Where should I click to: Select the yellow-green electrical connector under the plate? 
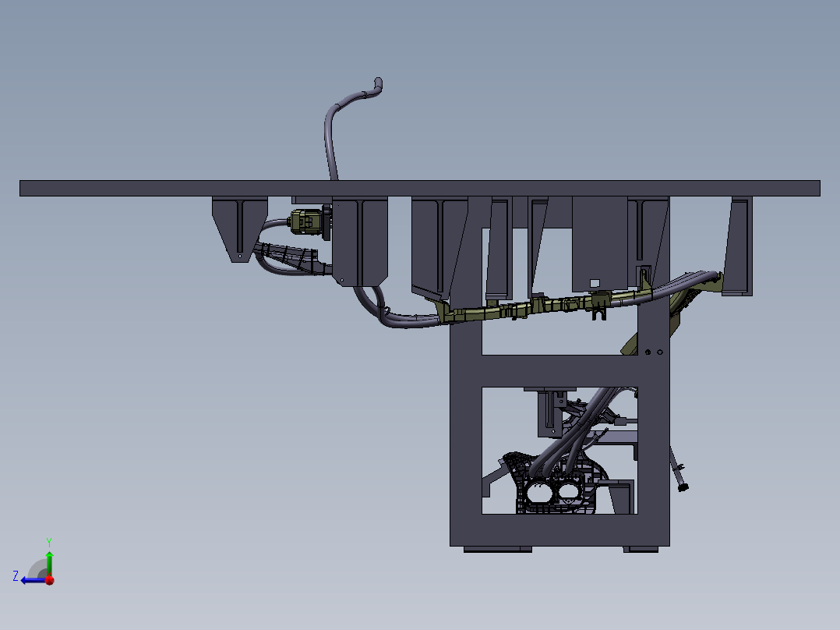[x=308, y=221]
